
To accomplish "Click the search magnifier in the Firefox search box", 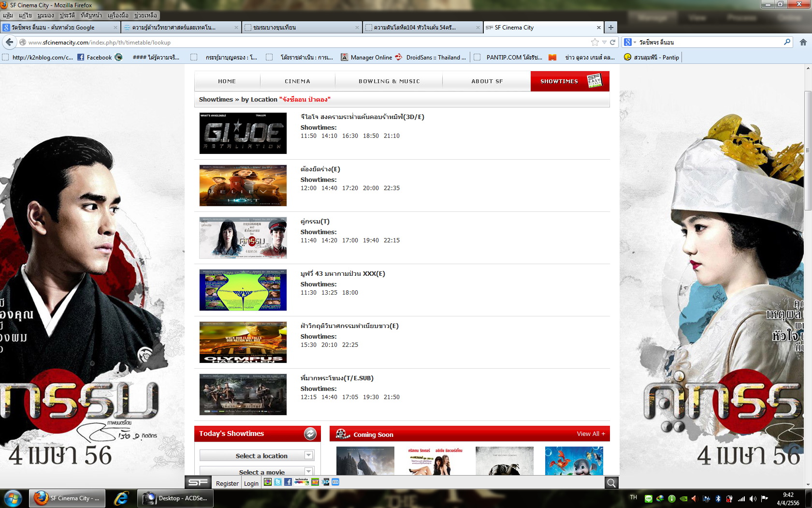I will pyautogui.click(x=787, y=42).
